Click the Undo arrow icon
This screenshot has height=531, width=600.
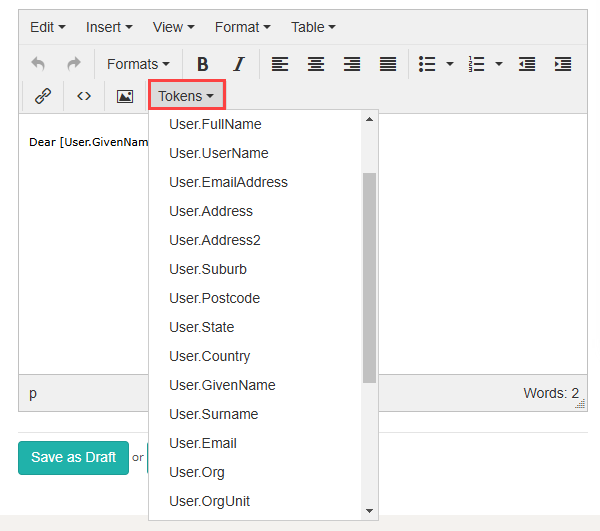pos(39,64)
